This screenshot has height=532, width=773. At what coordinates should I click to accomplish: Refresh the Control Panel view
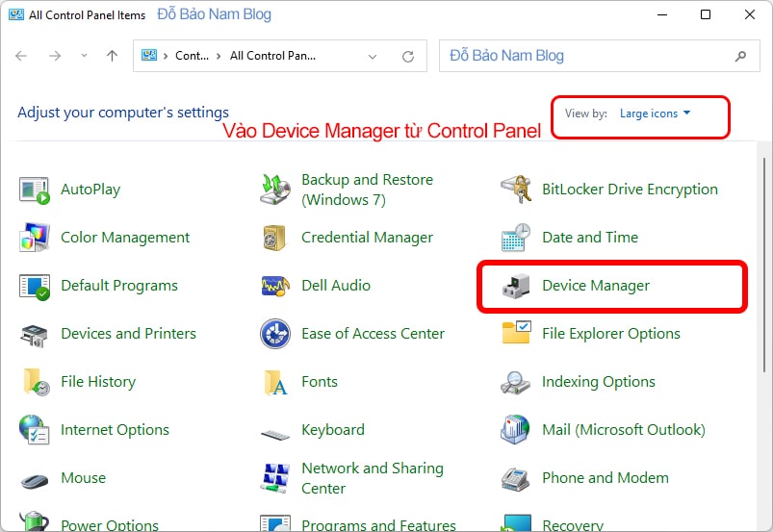408,56
